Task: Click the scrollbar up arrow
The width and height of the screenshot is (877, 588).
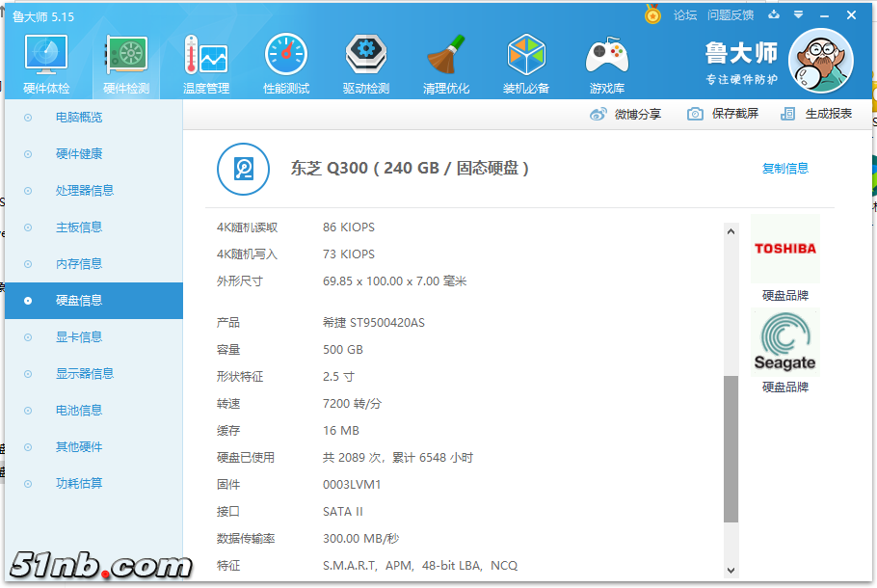Action: [731, 230]
